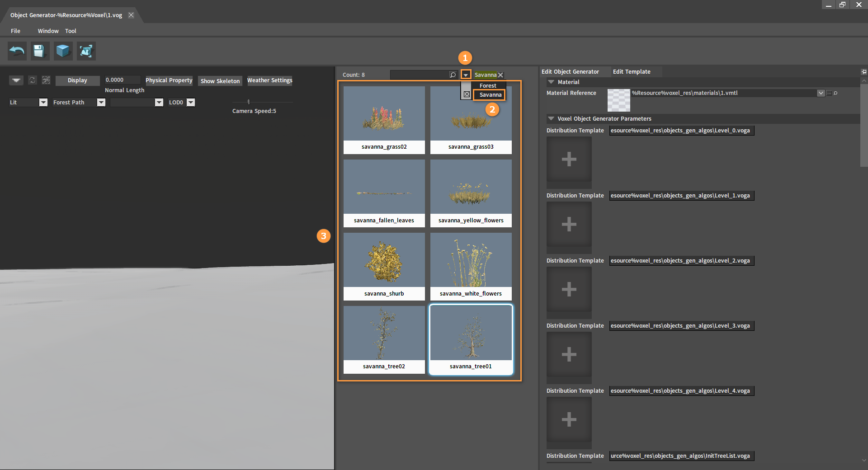Viewport: 868px width, 470px height.
Task: Click the pin icon in properties panel
Action: click(864, 72)
